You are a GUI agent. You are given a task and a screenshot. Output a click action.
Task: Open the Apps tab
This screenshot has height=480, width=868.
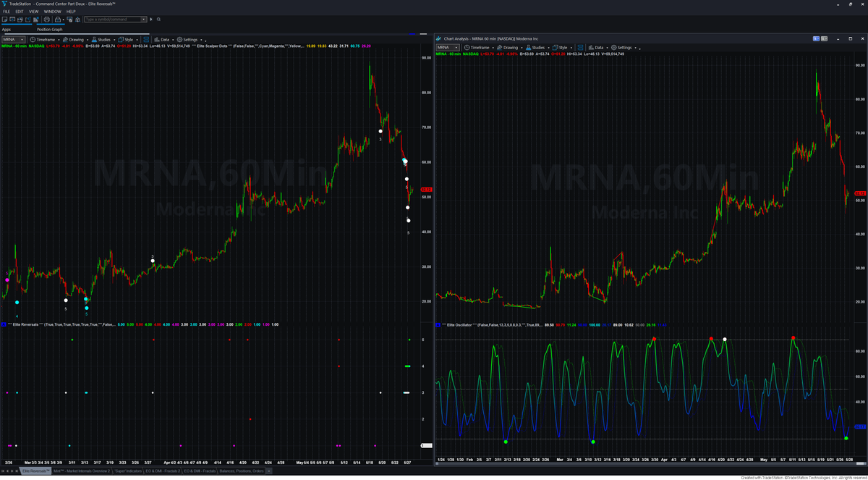click(7, 30)
